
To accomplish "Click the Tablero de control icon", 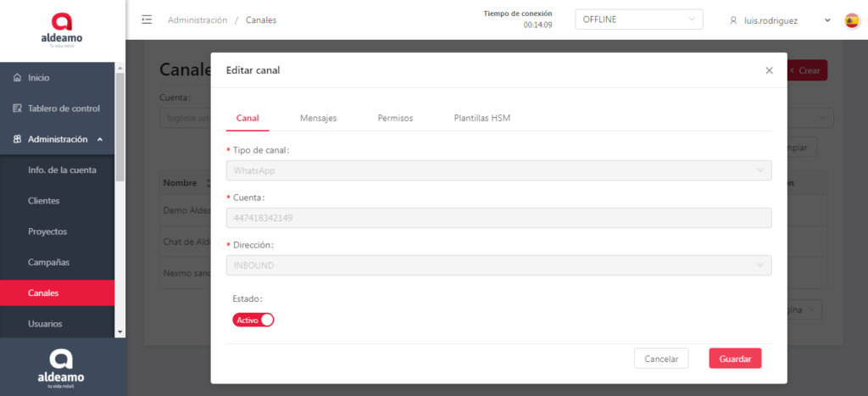I will coord(17,109).
